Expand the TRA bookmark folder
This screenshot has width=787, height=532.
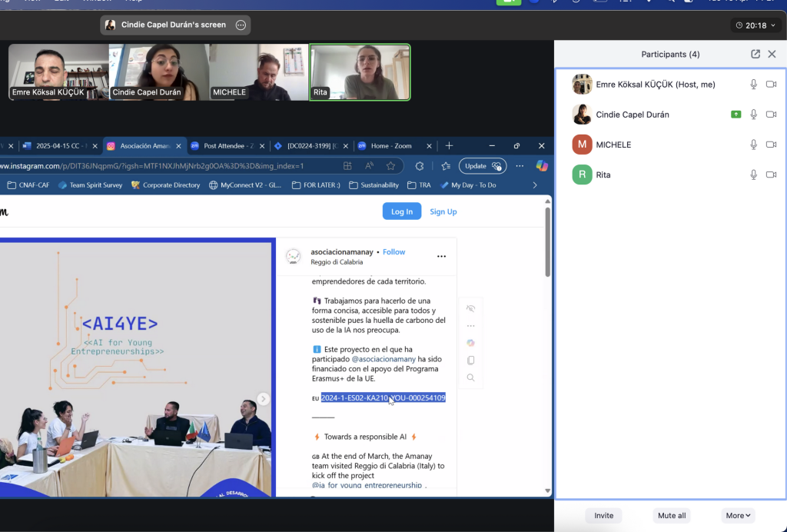point(419,185)
